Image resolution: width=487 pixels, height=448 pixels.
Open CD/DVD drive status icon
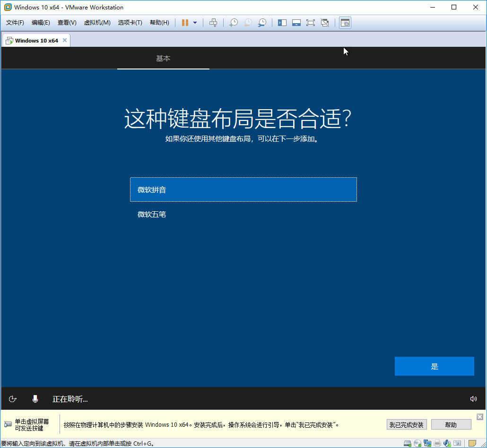[417, 443]
